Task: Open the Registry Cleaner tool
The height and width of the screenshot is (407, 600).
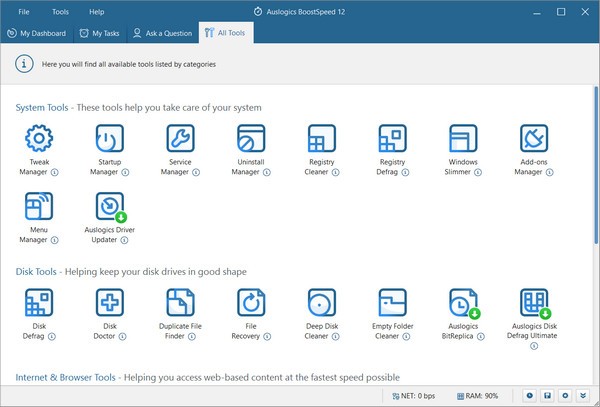Action: coord(321,139)
